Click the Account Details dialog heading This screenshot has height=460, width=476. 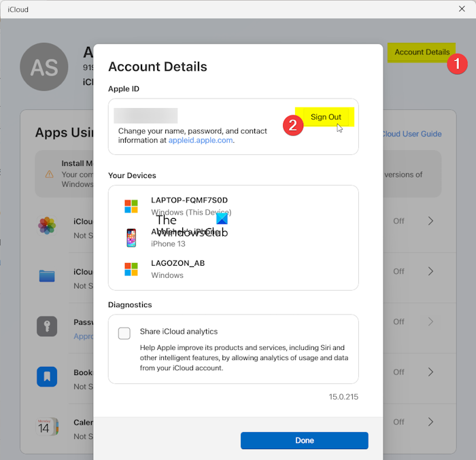tap(158, 67)
